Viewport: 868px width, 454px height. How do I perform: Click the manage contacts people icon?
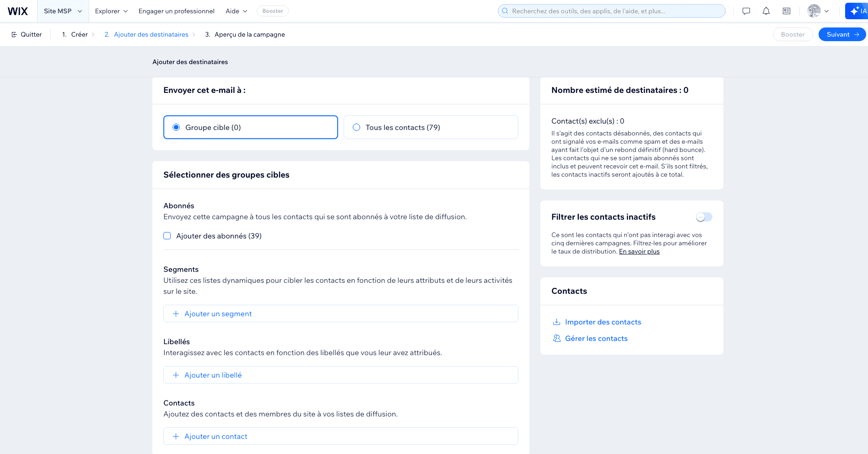click(x=556, y=338)
